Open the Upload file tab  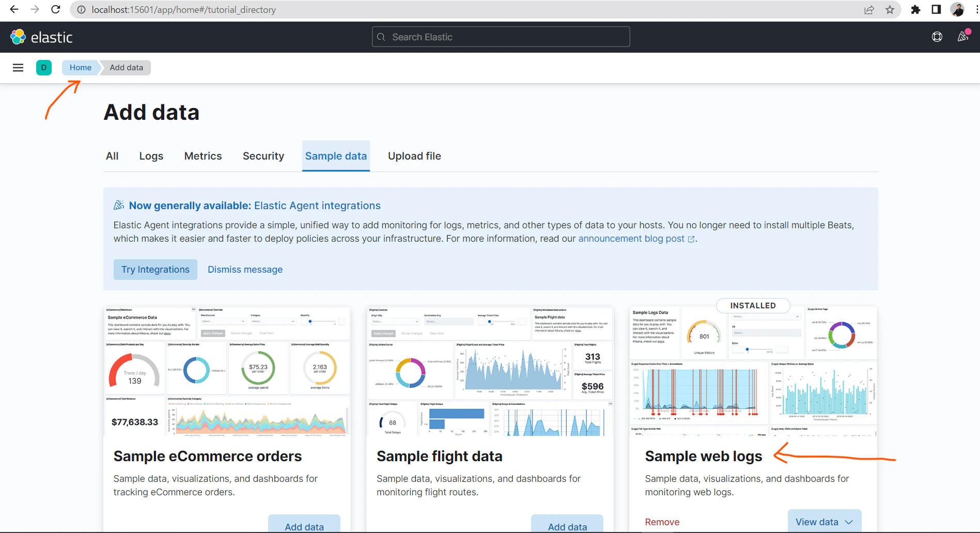[x=414, y=156]
